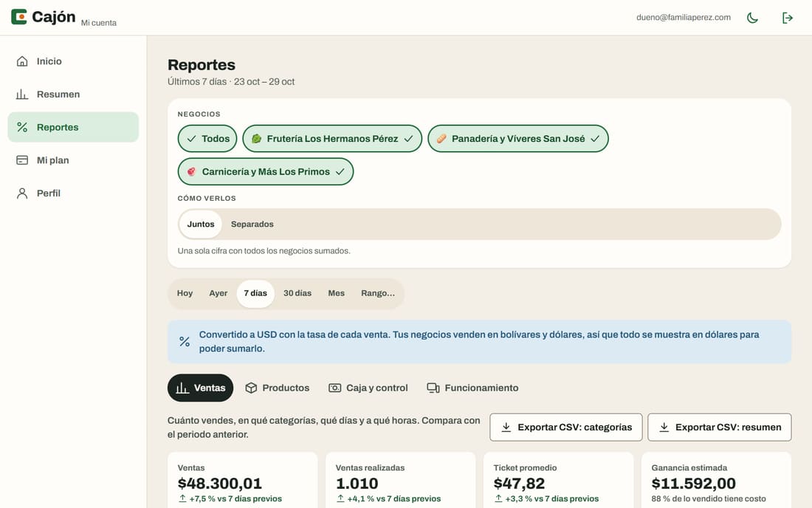Open Mi plan in the sidebar
This screenshot has height=508, width=812.
[x=73, y=160]
